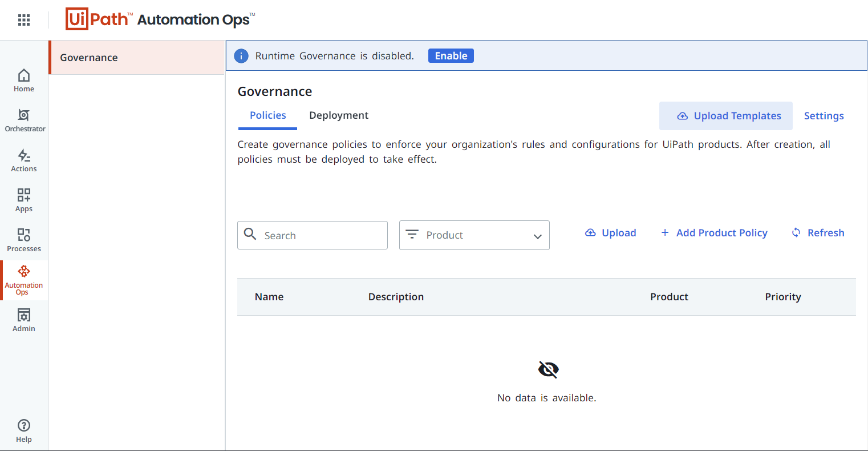Click the Priority column header
The width and height of the screenshot is (868, 451).
(x=783, y=297)
